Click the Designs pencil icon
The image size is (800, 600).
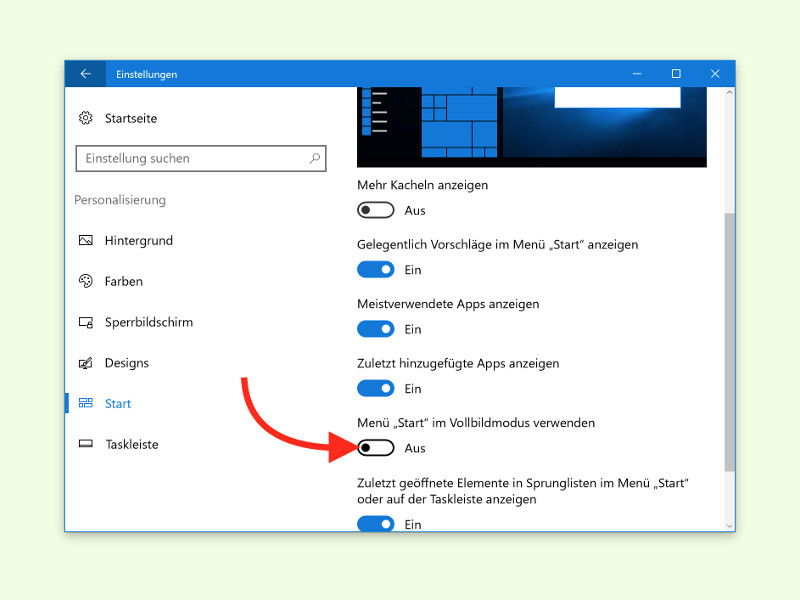pos(86,363)
